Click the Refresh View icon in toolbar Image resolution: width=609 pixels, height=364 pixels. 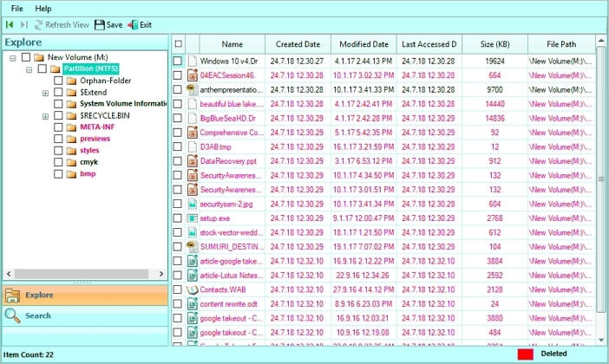pos(37,24)
